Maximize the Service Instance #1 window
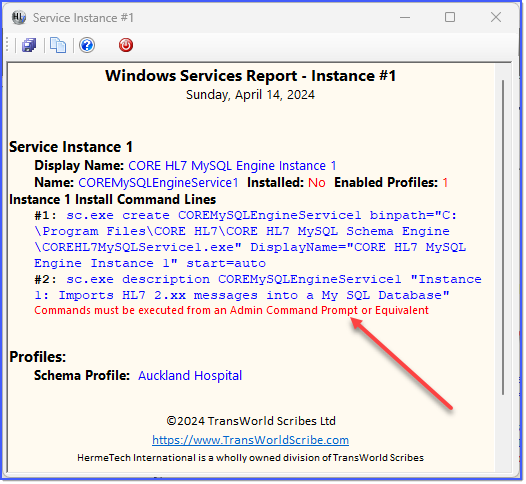 tap(450, 17)
